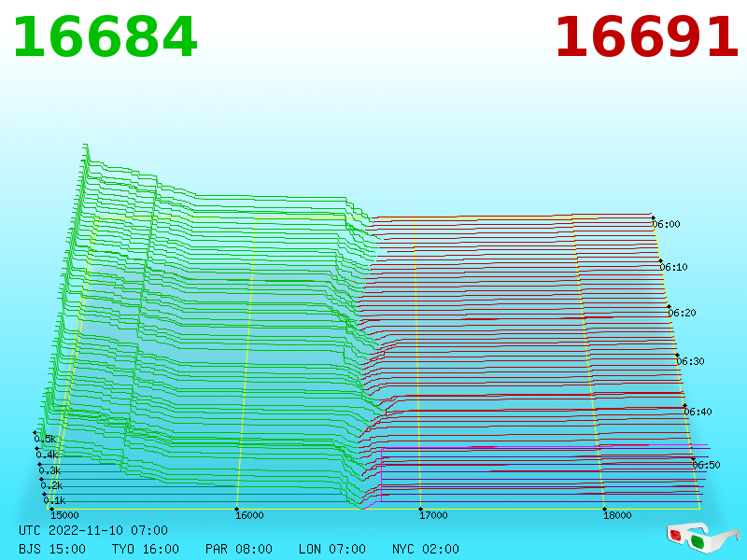
Task: Select the 18000 price axis label
Action: 617,515
